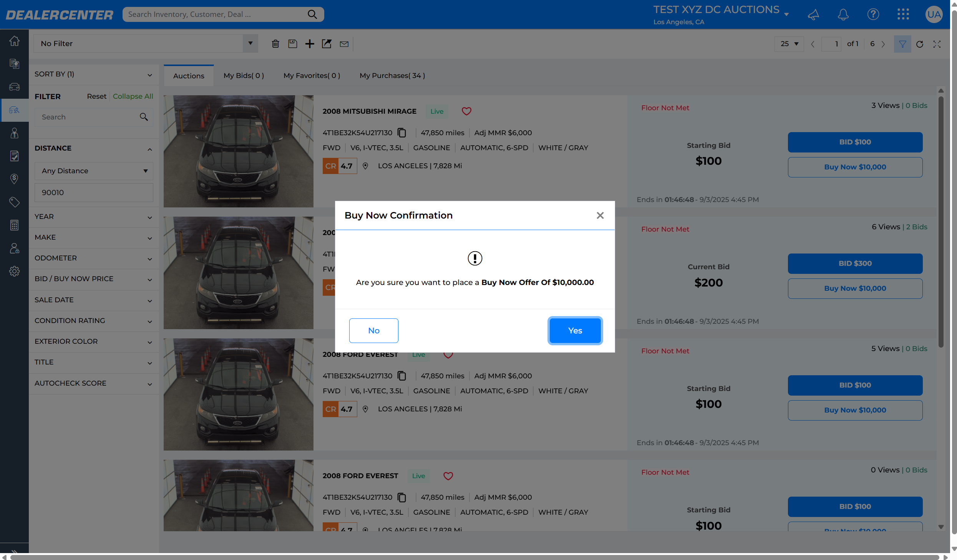957x560 pixels.
Task: Click the Mitsubishi Mirage car thumbnail
Action: tap(238, 151)
